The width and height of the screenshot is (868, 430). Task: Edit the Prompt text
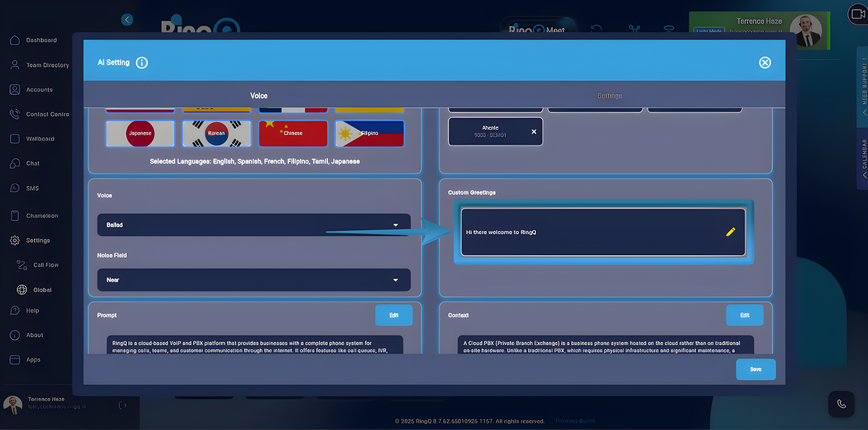393,315
